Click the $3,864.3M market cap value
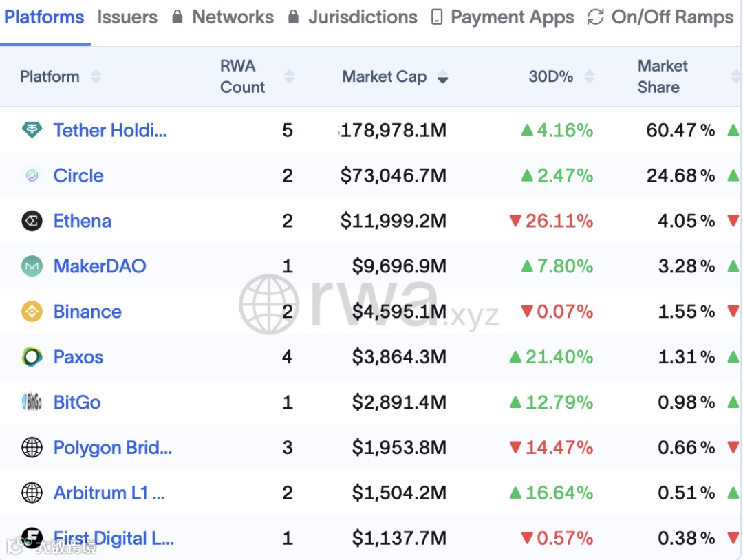The width and height of the screenshot is (743, 560). tap(399, 357)
